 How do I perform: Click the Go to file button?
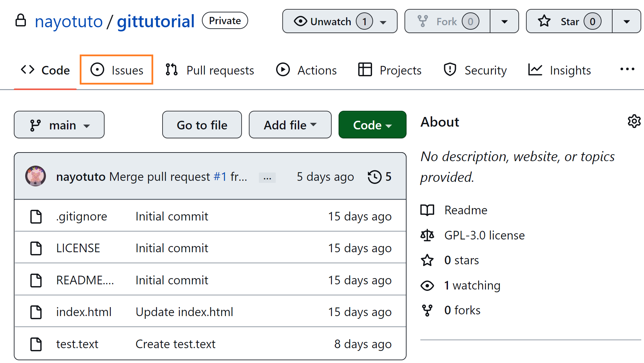click(x=202, y=125)
